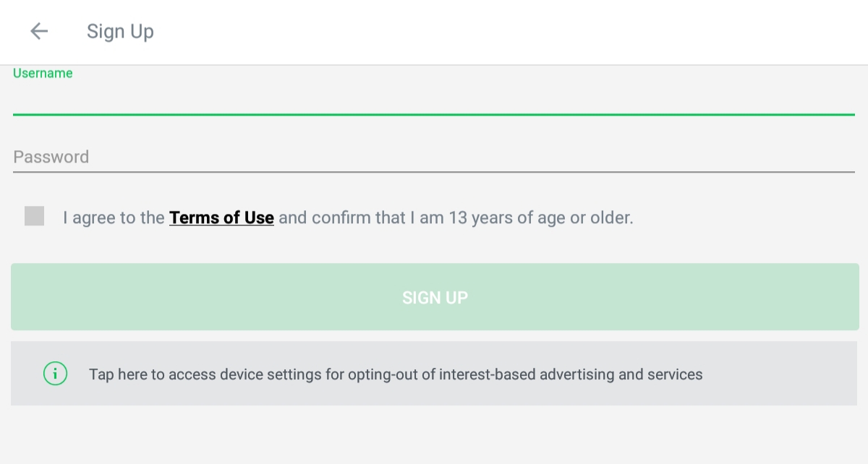Go back using the left arrow icon
This screenshot has height=464, width=868.
39,31
